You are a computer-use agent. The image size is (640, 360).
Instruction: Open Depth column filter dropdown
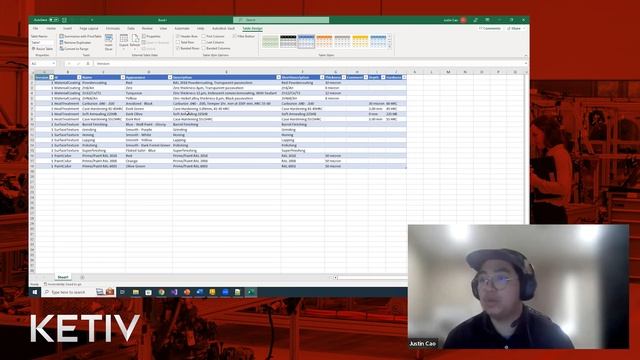click(x=383, y=77)
